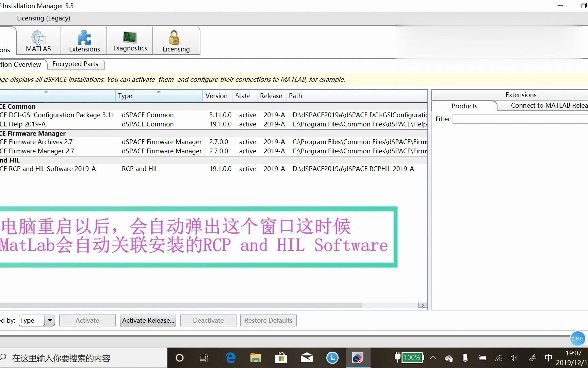This screenshot has width=588, height=368.
Task: Sort by the Release column header
Action: pos(271,96)
